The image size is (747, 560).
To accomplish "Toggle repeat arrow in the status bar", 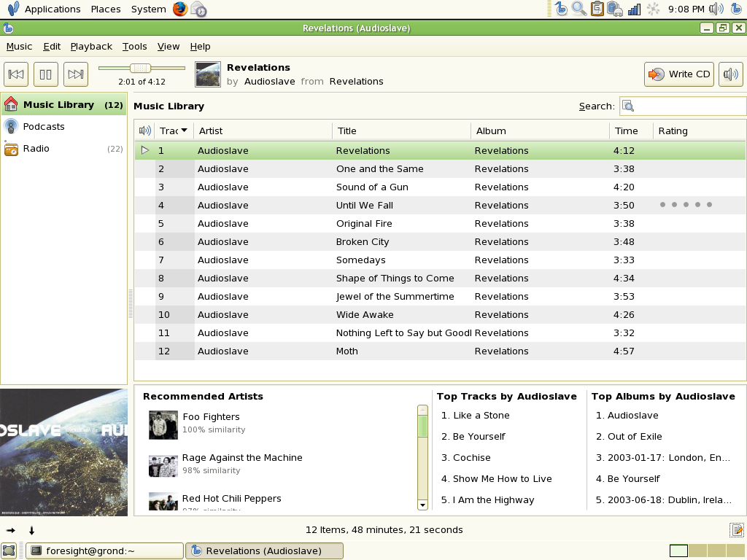I will coord(31,530).
